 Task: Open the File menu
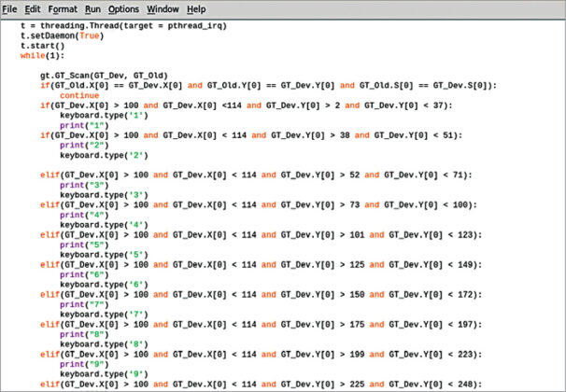[10, 8]
